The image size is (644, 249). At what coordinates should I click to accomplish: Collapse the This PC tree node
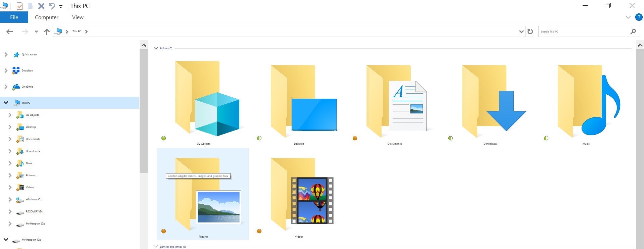(x=6, y=103)
